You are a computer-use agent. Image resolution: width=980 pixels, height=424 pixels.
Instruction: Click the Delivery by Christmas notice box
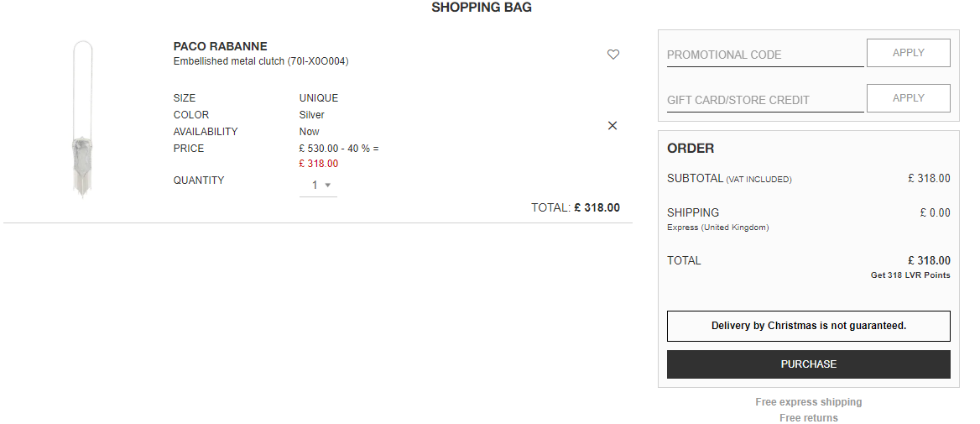click(809, 326)
